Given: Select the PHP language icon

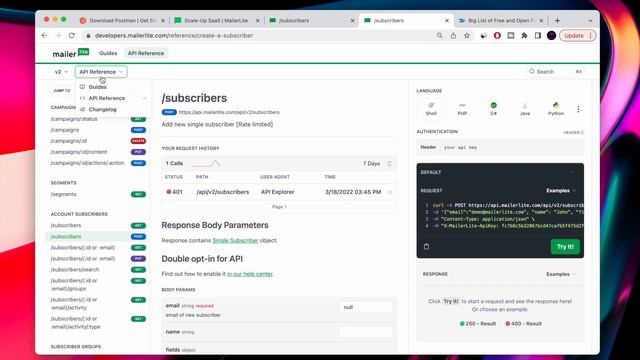Looking at the screenshot, I should tap(462, 109).
